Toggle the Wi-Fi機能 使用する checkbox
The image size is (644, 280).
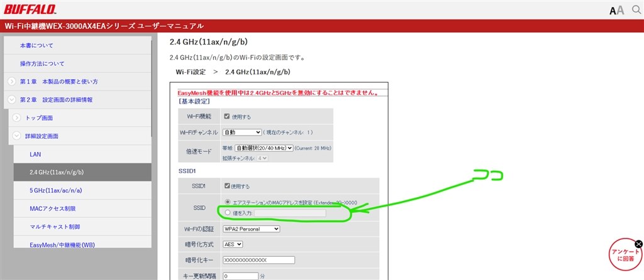(x=226, y=116)
